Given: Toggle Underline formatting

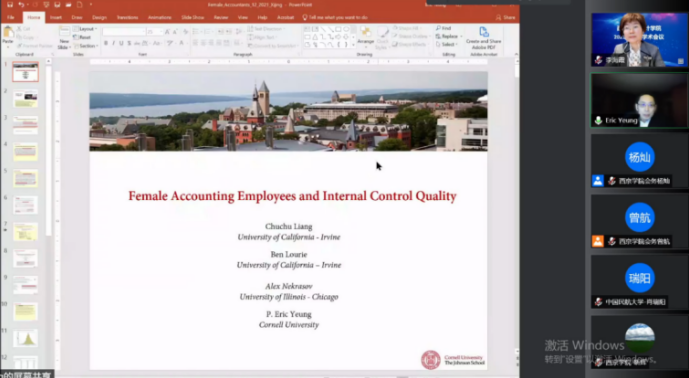Looking at the screenshot, I should click(x=121, y=43).
